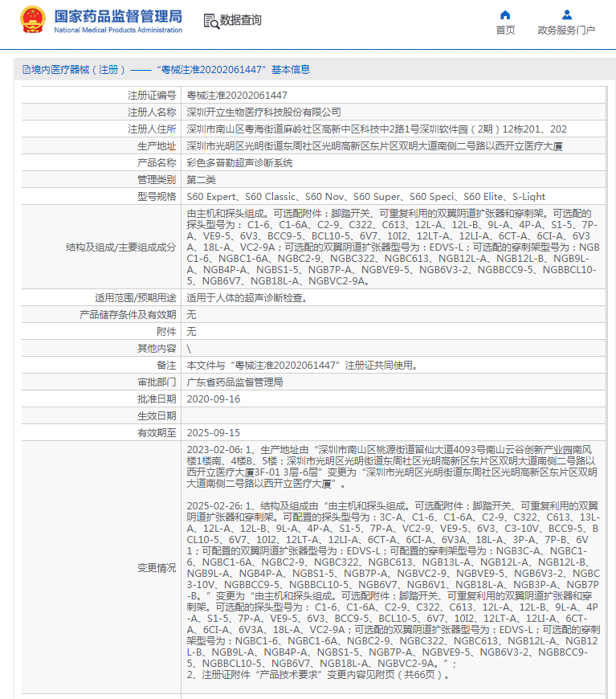
Task: Select the 生产地址 label cell
Action: [101, 146]
